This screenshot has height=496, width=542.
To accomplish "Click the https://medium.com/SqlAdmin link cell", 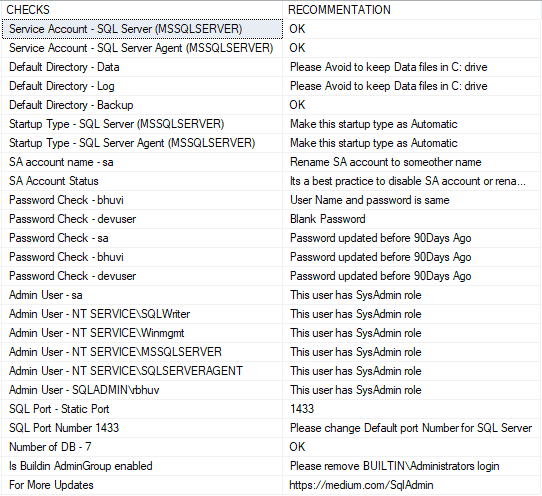I will [x=412, y=485].
